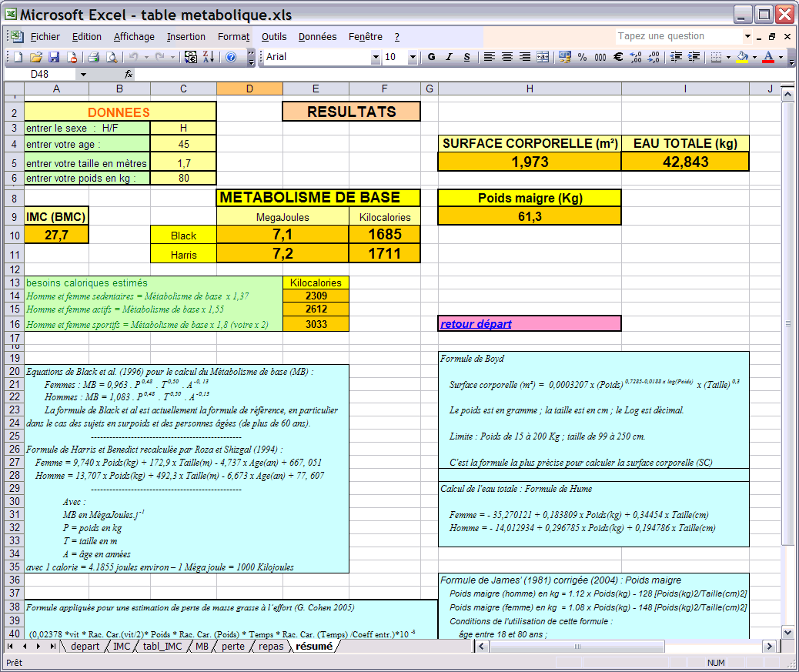
Task: Apply the red font color
Action: click(768, 57)
